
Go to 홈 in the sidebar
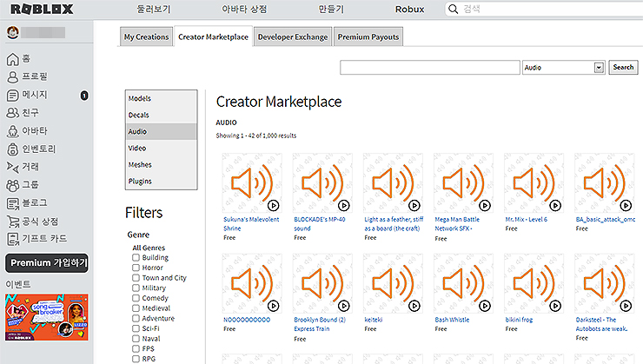(x=18, y=59)
